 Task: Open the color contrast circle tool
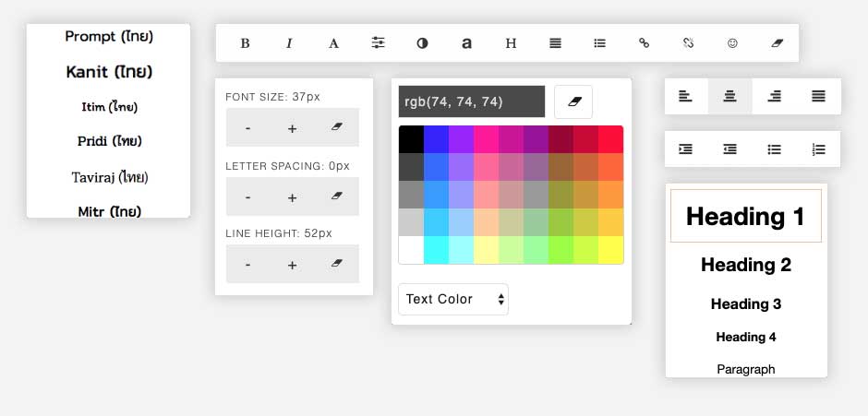(422, 43)
